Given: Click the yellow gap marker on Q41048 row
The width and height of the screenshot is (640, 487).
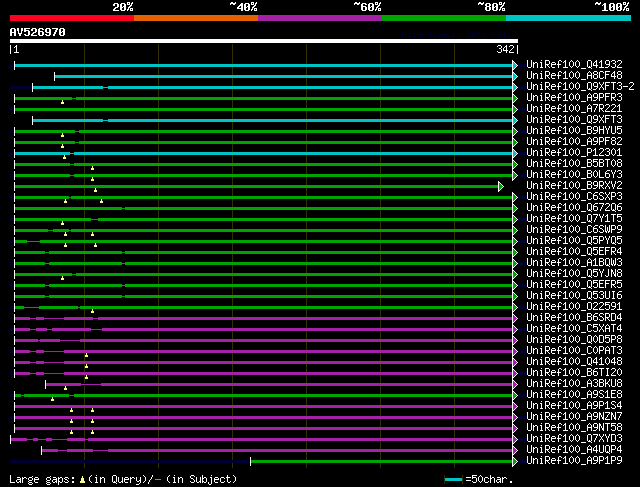Looking at the screenshot, I should click(x=86, y=365).
